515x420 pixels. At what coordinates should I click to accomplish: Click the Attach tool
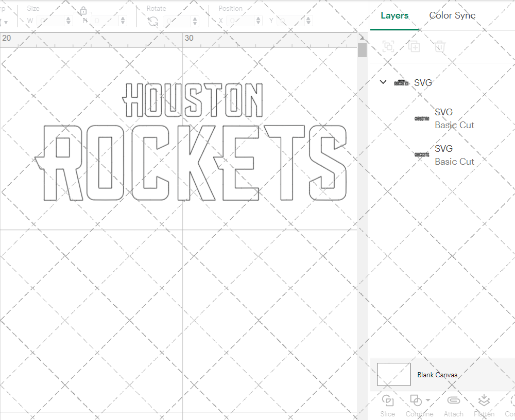(454, 406)
